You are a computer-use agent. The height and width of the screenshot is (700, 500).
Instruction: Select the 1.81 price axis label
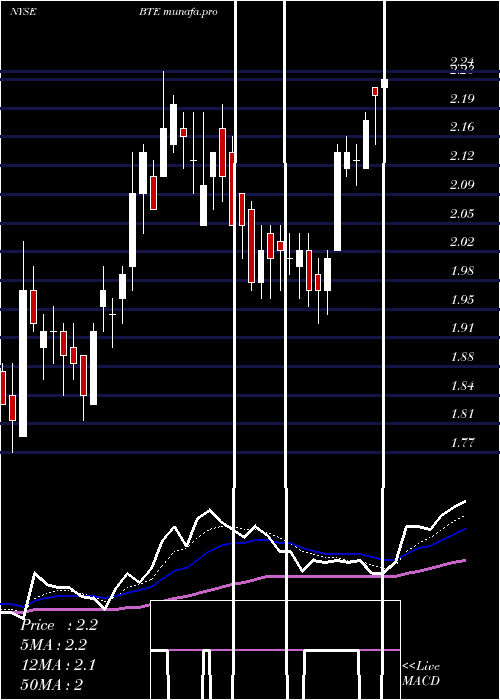coord(462,413)
